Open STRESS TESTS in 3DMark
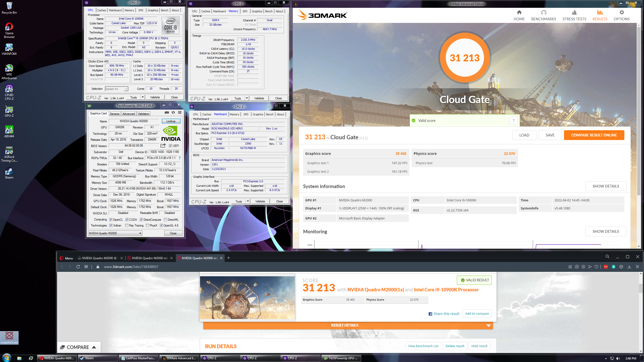The height and width of the screenshot is (362, 644). pyautogui.click(x=574, y=15)
